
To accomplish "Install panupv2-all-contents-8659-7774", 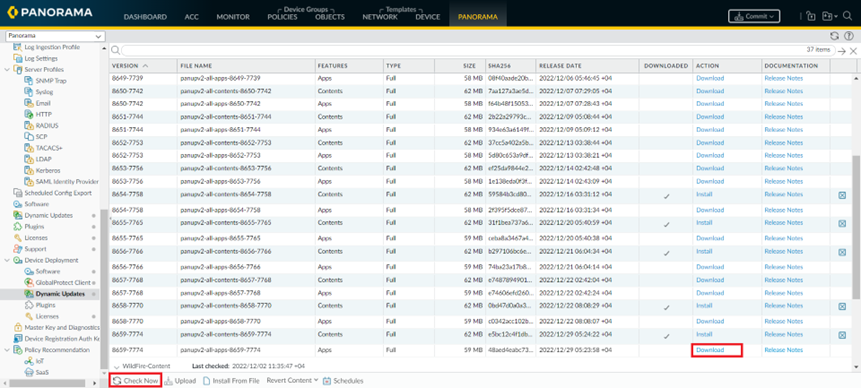I will 704,334.
